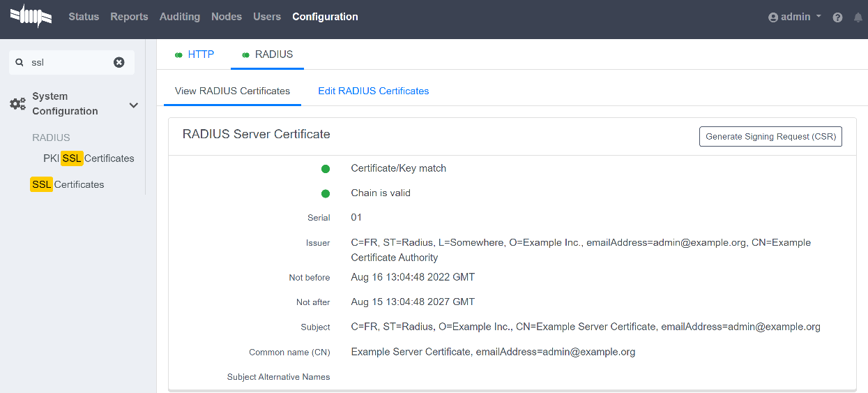
Task: Click the search magnifier icon
Action: click(20, 62)
